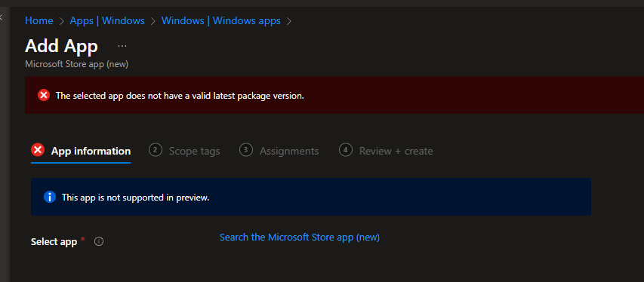The image size is (644, 282).
Task: Go to Review + create step
Action: point(386,151)
